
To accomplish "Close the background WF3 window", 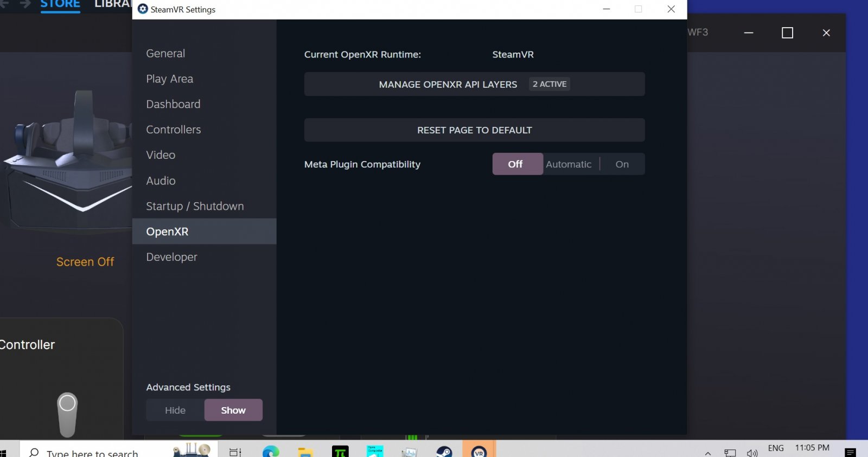I will tap(826, 33).
